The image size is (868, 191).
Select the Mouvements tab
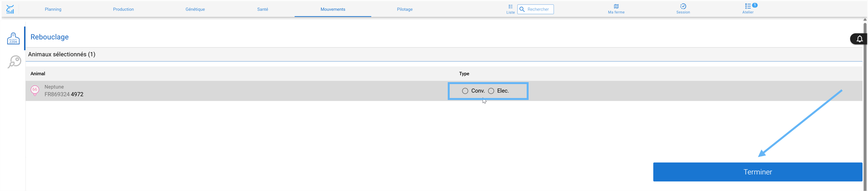click(333, 9)
